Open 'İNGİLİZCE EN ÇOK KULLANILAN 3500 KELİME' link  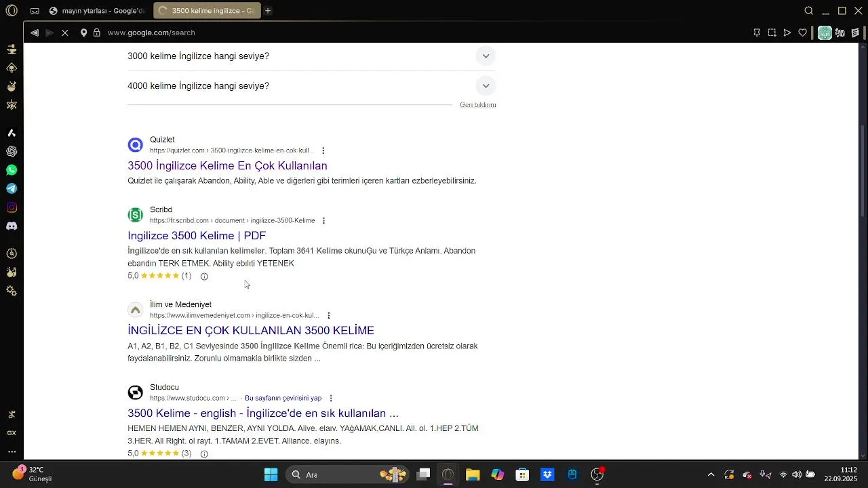click(x=251, y=330)
